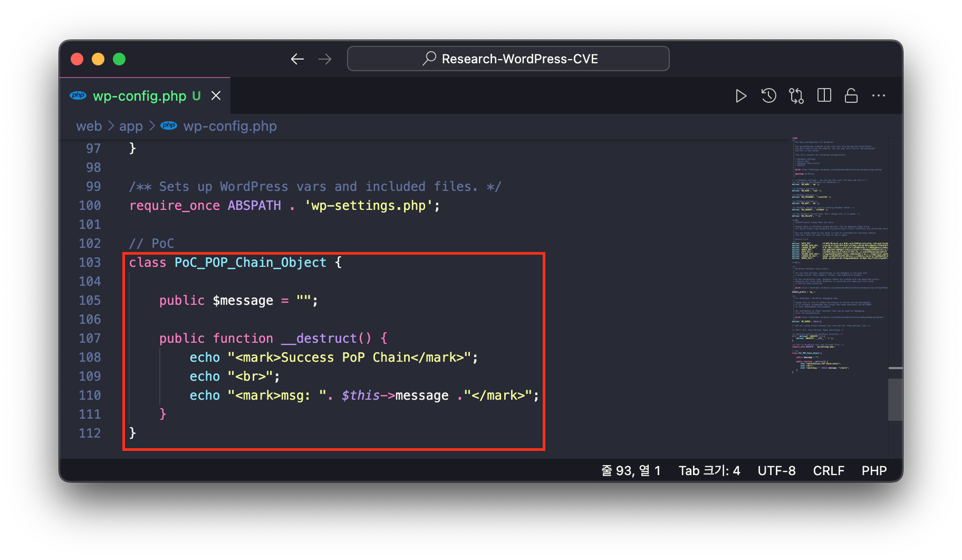
Task: Open cursor position 줄 93, 열 1
Action: click(631, 471)
